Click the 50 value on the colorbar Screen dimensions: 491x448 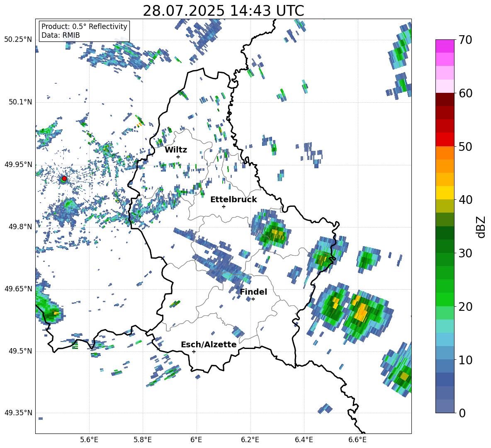[465, 146]
